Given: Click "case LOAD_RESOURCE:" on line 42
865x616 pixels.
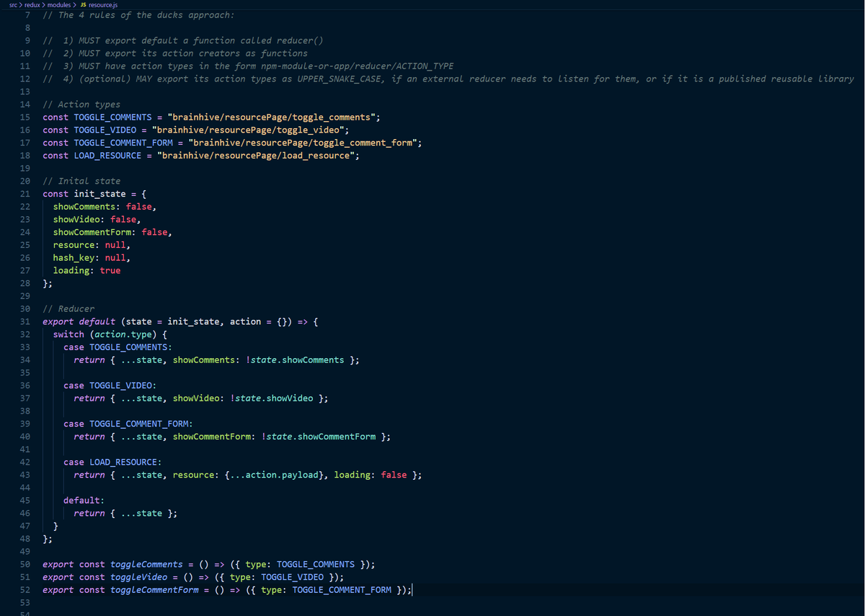Looking at the screenshot, I should pyautogui.click(x=112, y=463).
